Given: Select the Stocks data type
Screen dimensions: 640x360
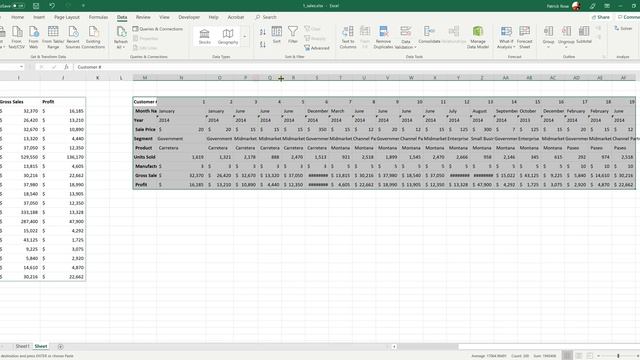Looking at the screenshot, I should coord(204,36).
